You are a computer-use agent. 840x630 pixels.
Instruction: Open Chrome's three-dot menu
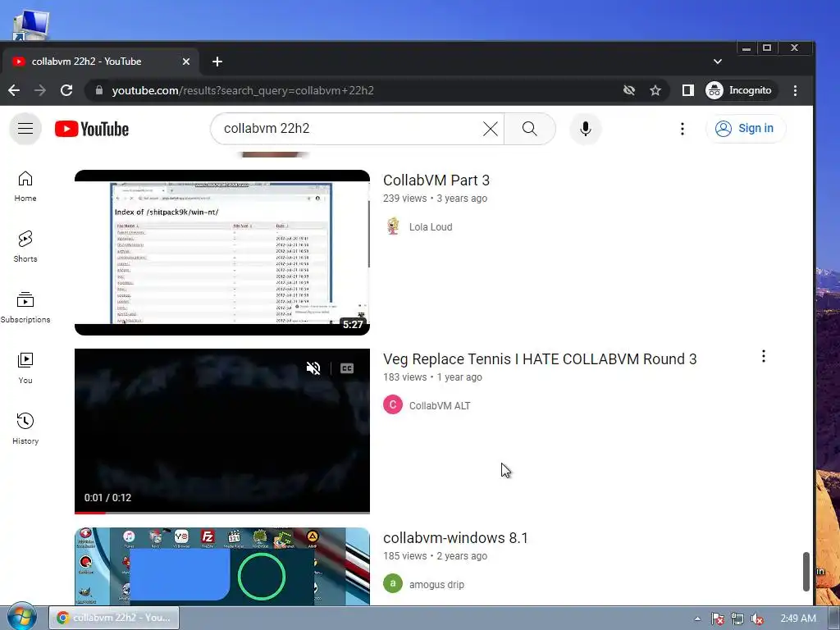point(795,90)
